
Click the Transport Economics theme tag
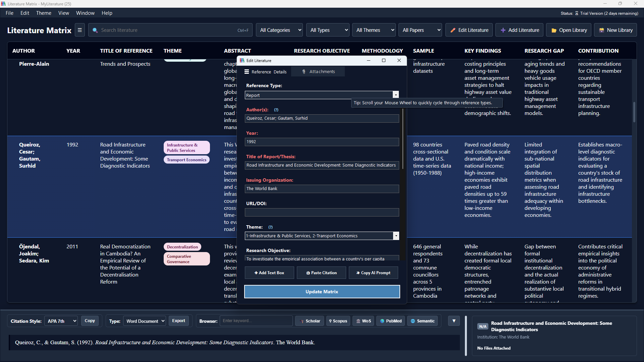(186, 160)
